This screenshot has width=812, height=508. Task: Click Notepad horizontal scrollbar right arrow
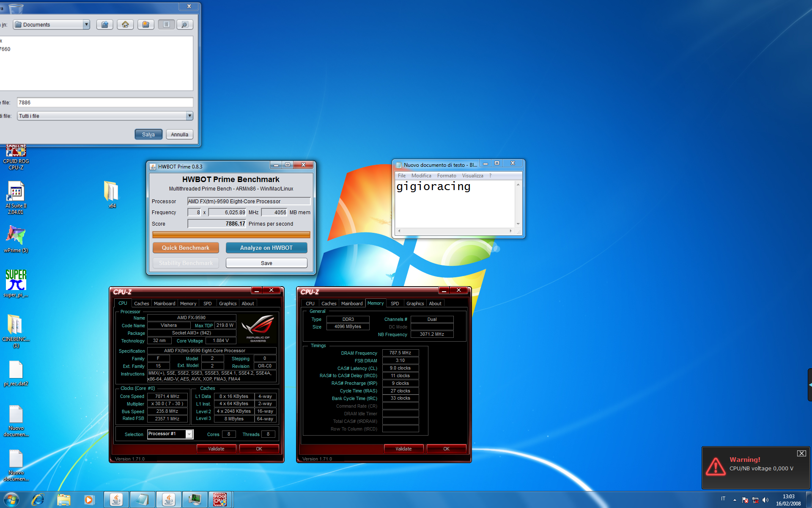511,231
